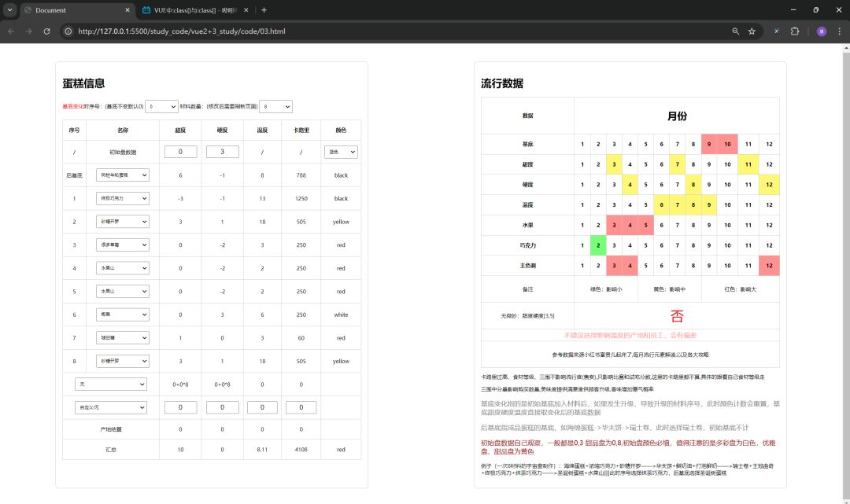This screenshot has width=850, height=504.
Task: Click the 红色：影响大 legend text
Action: 741,289
